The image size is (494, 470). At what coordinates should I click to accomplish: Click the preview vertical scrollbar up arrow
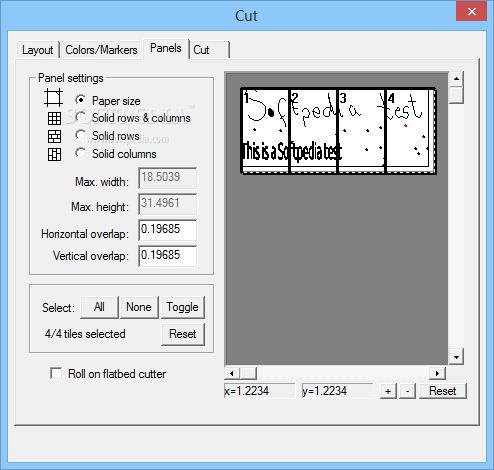pos(456,79)
